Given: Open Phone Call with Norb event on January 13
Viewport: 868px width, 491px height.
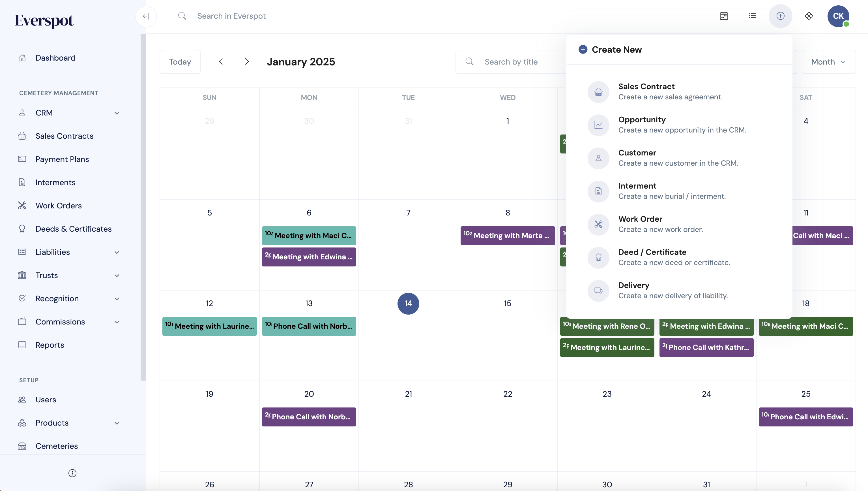Looking at the screenshot, I should (x=309, y=326).
